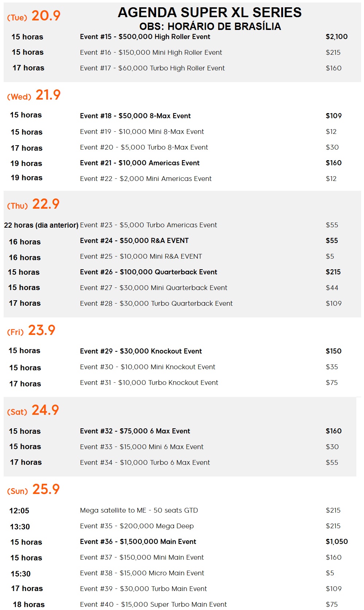Select the (Thu) 22.9 date heading
Viewport: 364px width, 610px height.
pos(33,204)
